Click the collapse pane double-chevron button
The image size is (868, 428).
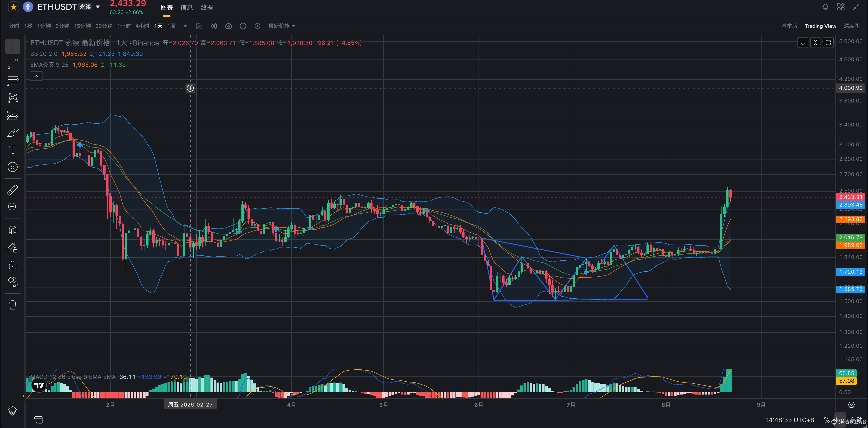(x=815, y=43)
